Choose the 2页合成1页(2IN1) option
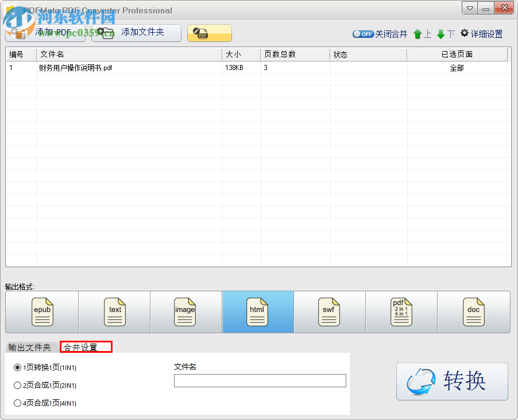The height and width of the screenshot is (420, 518). coord(18,386)
